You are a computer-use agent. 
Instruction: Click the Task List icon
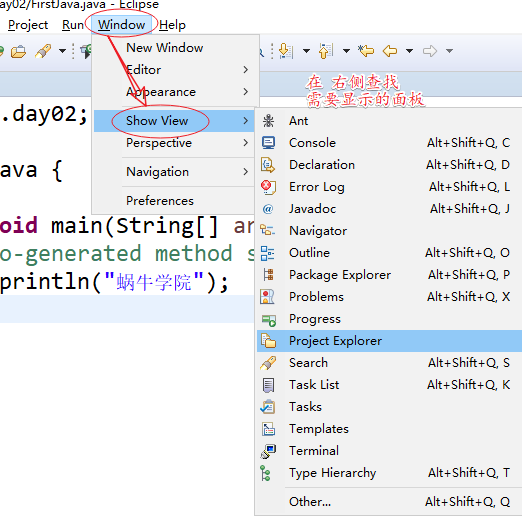pos(269,385)
